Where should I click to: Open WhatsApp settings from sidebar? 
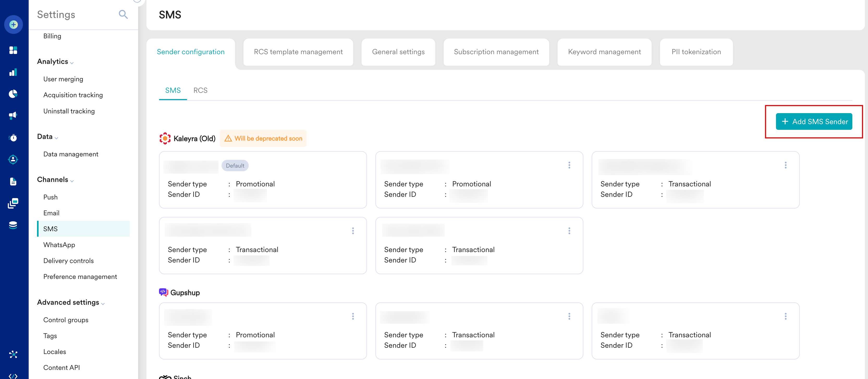[x=59, y=244]
